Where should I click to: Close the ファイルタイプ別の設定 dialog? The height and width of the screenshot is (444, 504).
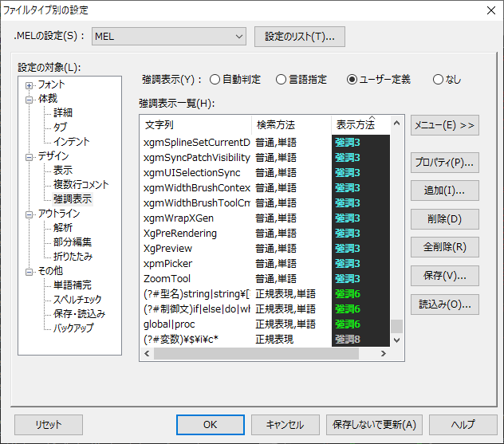point(490,10)
